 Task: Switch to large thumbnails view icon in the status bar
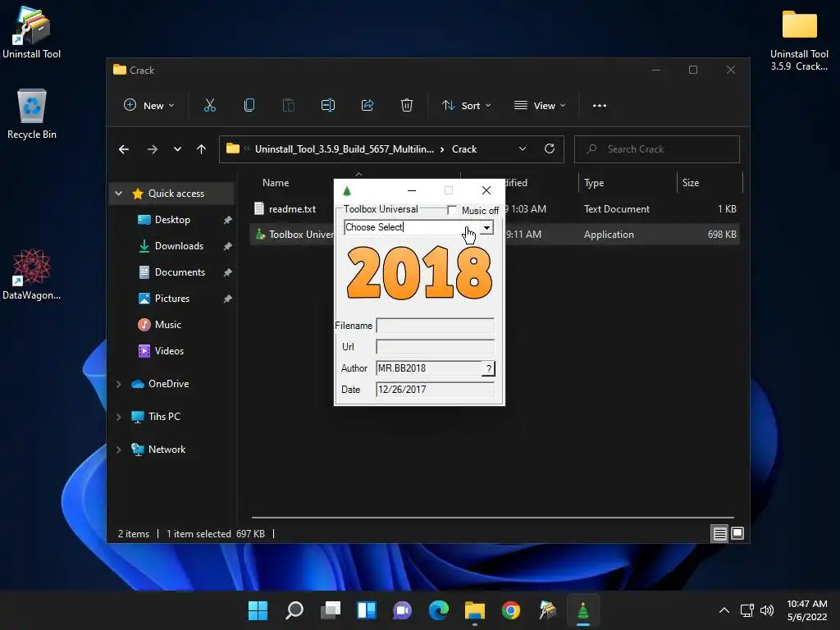pos(737,533)
